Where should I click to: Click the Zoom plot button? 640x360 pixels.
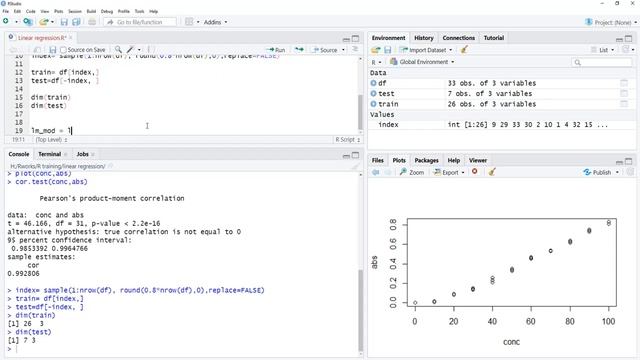coord(412,172)
